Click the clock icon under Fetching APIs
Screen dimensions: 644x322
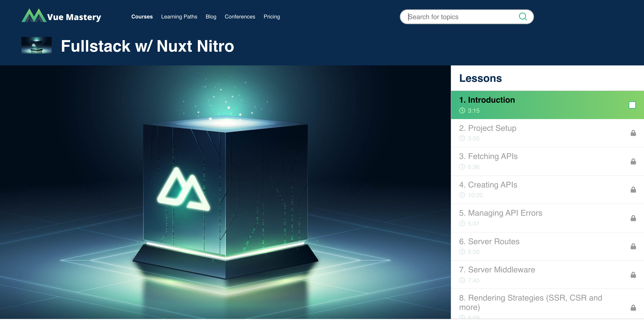pos(462,167)
